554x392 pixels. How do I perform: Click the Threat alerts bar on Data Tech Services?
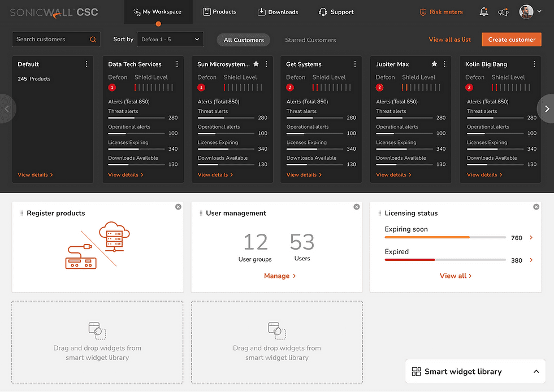pos(136,117)
